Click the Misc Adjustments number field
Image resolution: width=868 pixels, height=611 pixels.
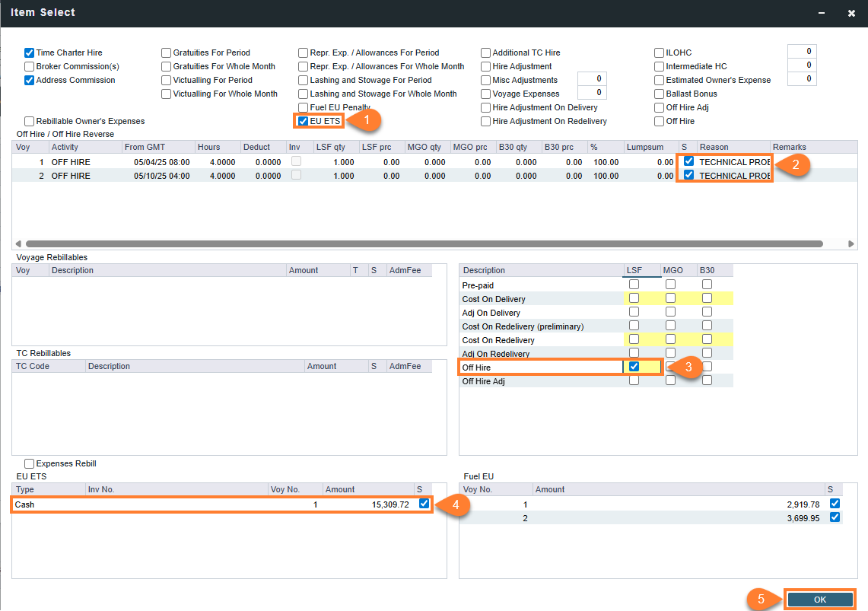593,79
